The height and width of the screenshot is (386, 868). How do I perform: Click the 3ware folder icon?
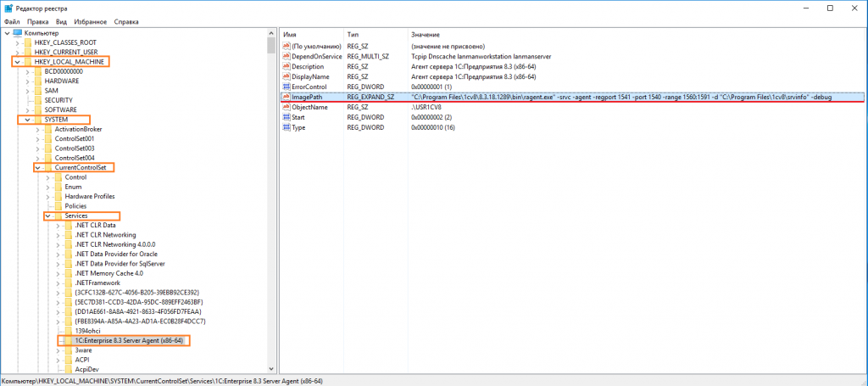(68, 350)
